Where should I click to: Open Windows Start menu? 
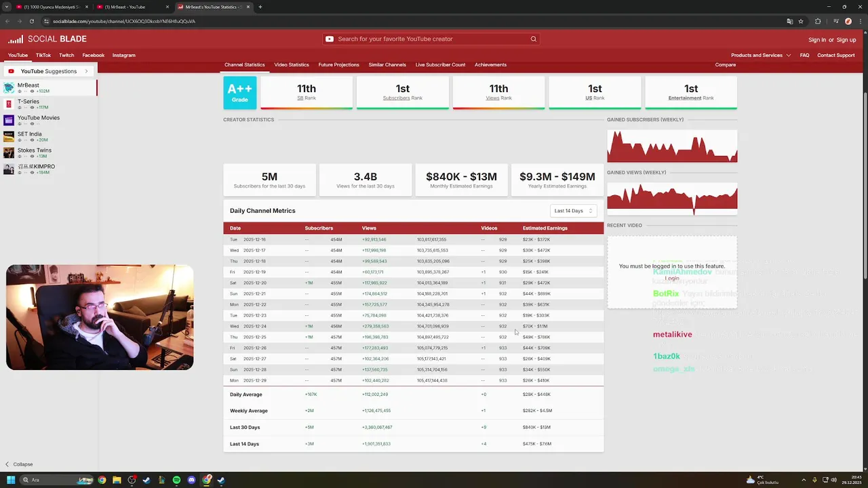[x=11, y=480]
